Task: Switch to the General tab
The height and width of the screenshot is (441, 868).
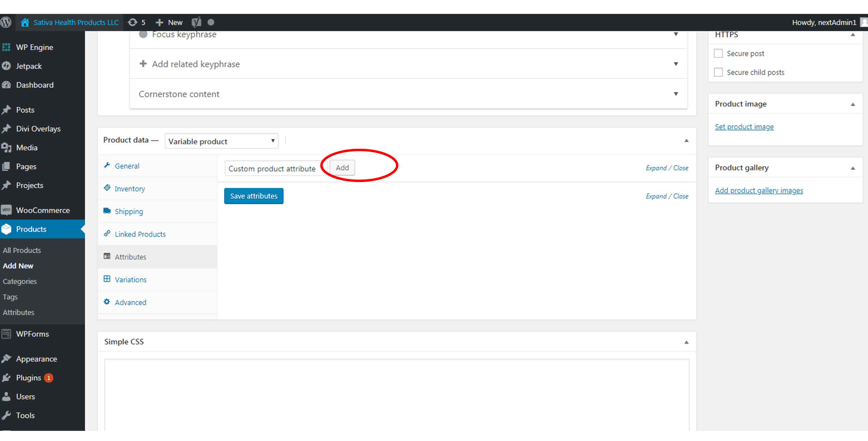Action: tap(157, 166)
